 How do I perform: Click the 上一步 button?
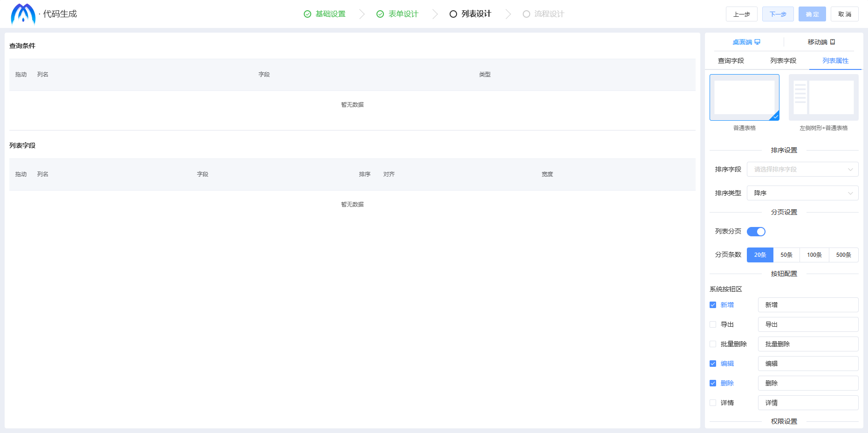click(742, 14)
